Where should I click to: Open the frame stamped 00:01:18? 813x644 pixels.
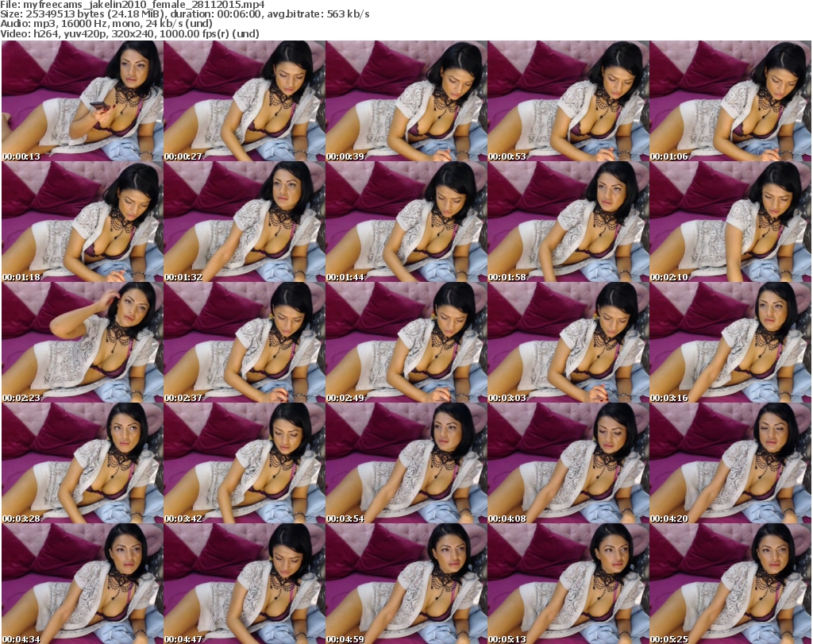click(x=83, y=222)
